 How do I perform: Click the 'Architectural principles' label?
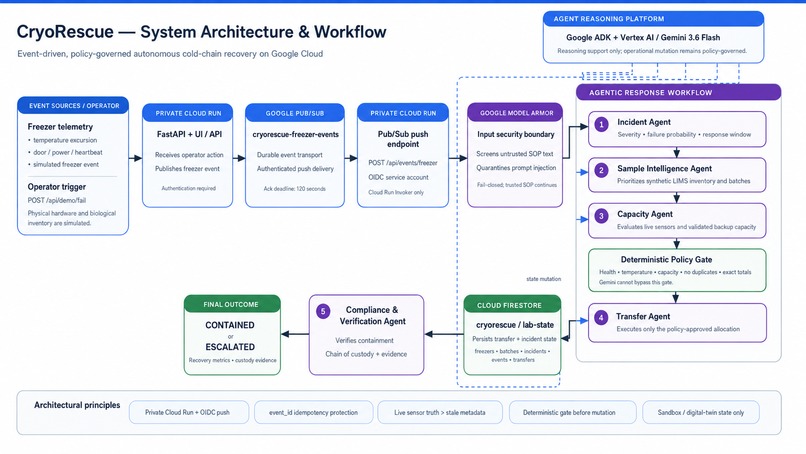[77, 405]
